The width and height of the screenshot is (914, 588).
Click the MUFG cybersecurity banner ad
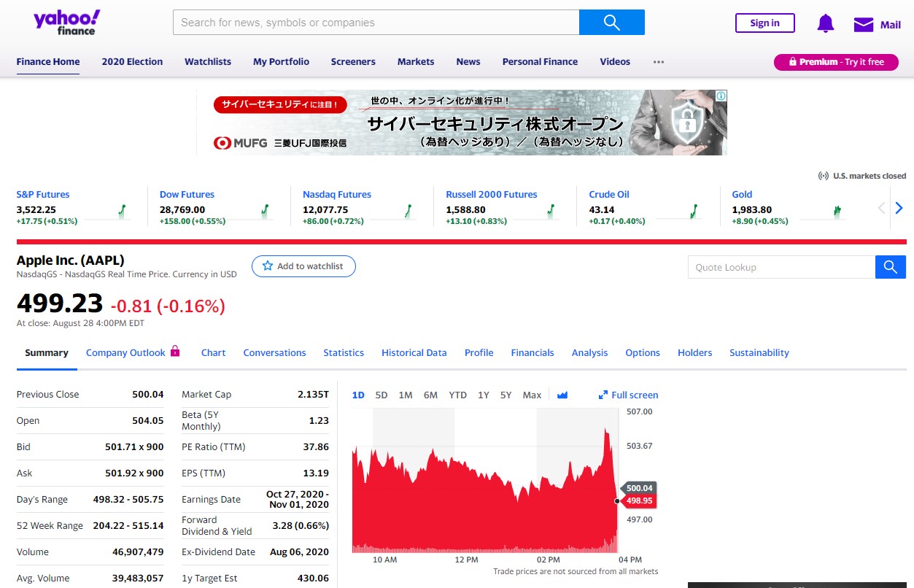pos(462,123)
